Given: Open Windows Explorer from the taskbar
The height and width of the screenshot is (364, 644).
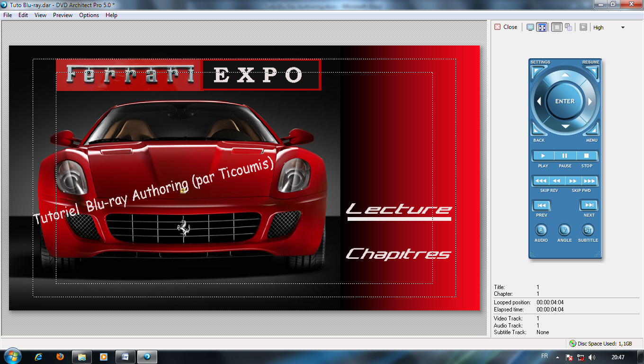Looking at the screenshot, I should (81, 357).
